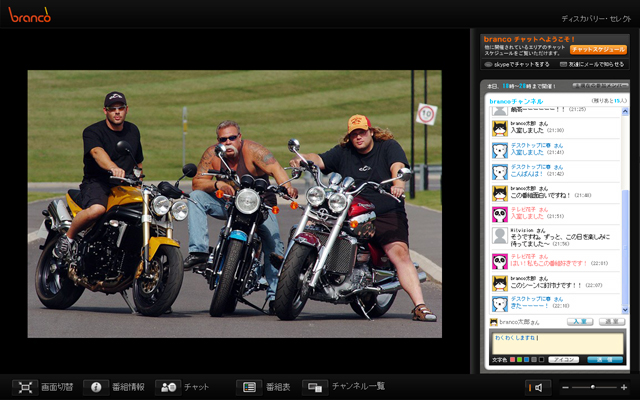Click the chat message input field
Image resolution: width=640 pixels, height=400 pixels.
point(555,342)
